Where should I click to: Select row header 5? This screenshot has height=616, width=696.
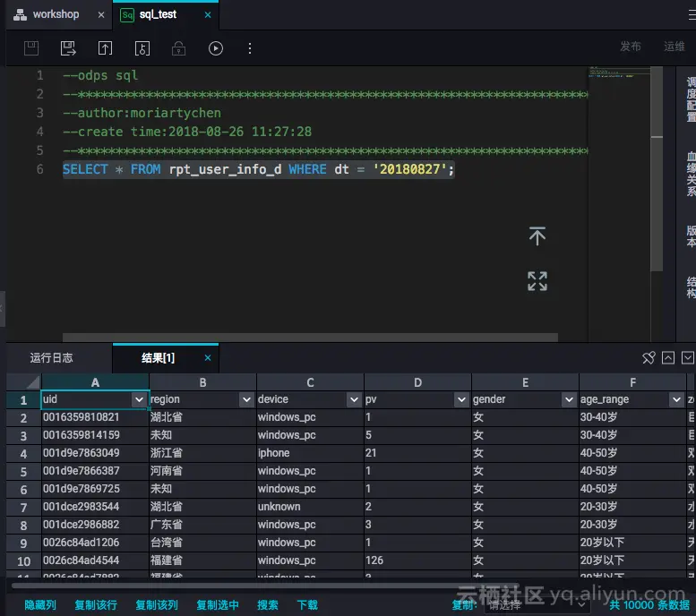coord(23,471)
